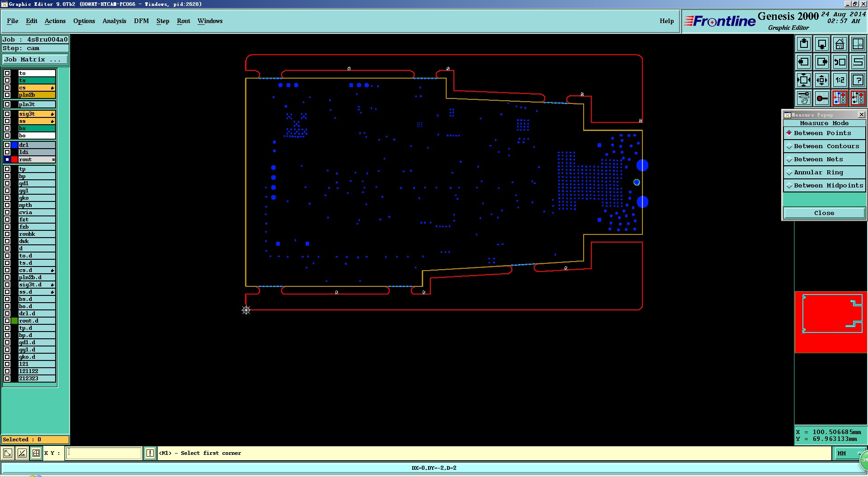Select the 'rout' layer name

click(37, 159)
